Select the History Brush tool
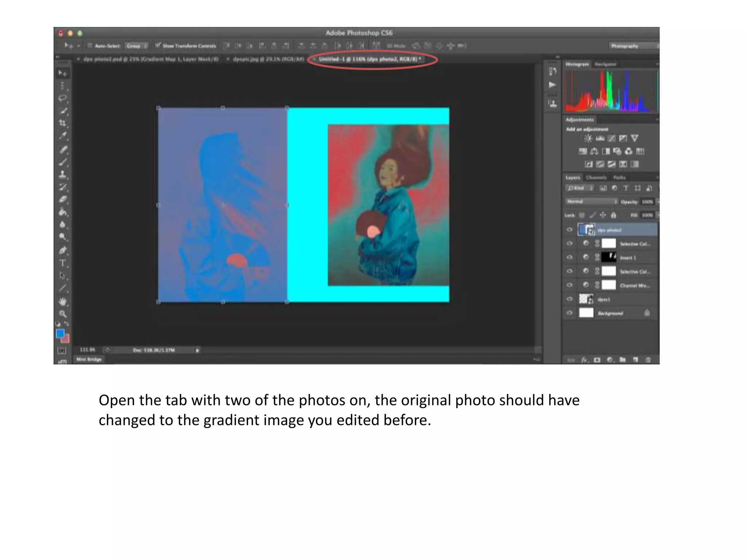Viewport: 747px width, 560px height. pos(63,187)
